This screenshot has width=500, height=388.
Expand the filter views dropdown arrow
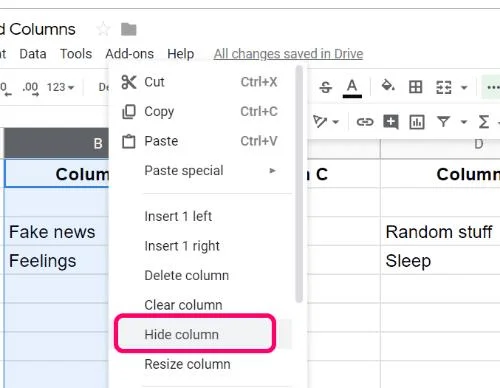pyautogui.click(x=464, y=122)
